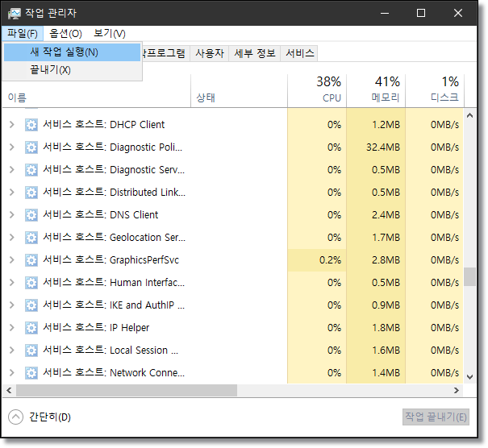Screen dimensions: 488x448
Task: Expand the Distributed Link... service host row
Action: (12, 193)
